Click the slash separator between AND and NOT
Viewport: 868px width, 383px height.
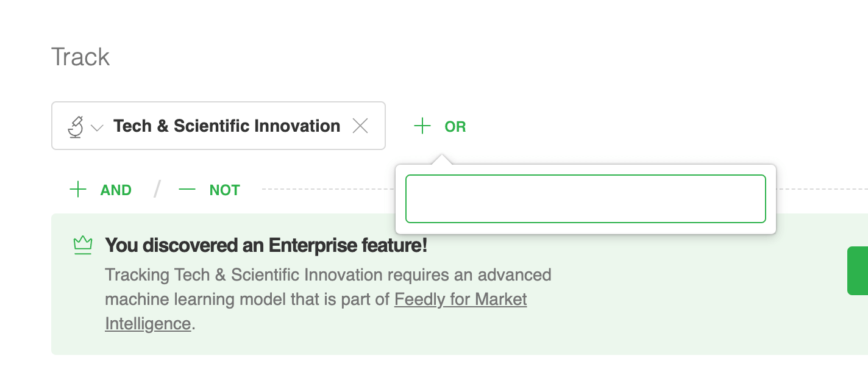click(x=157, y=190)
